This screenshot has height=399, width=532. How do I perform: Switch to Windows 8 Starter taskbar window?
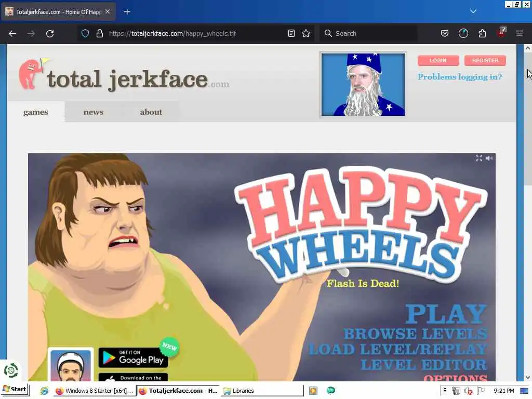[95, 391]
